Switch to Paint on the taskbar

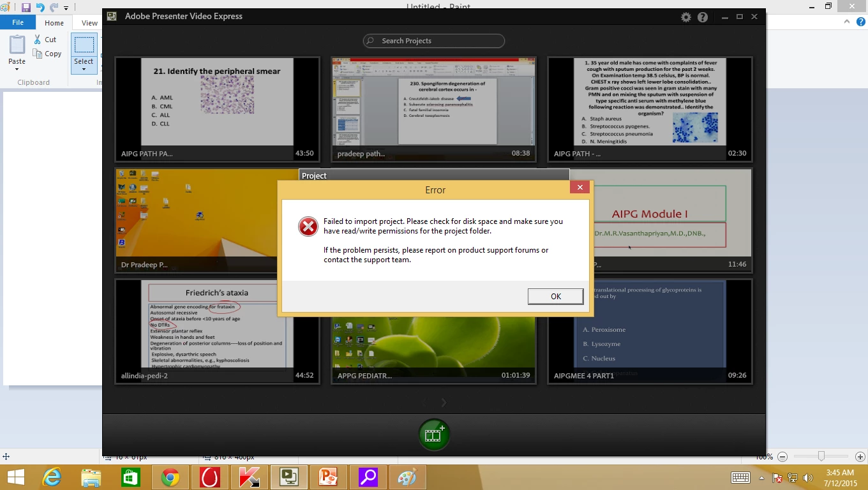pyautogui.click(x=407, y=477)
